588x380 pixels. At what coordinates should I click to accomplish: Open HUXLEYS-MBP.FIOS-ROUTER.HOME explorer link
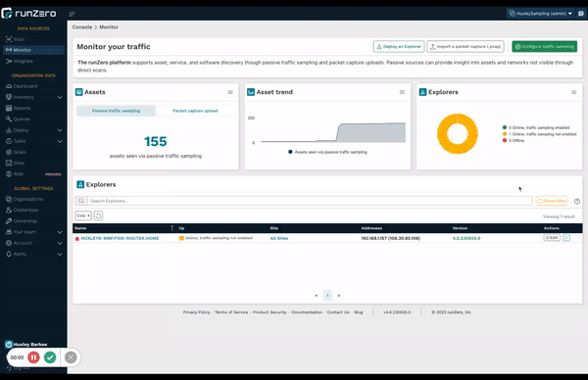point(120,238)
